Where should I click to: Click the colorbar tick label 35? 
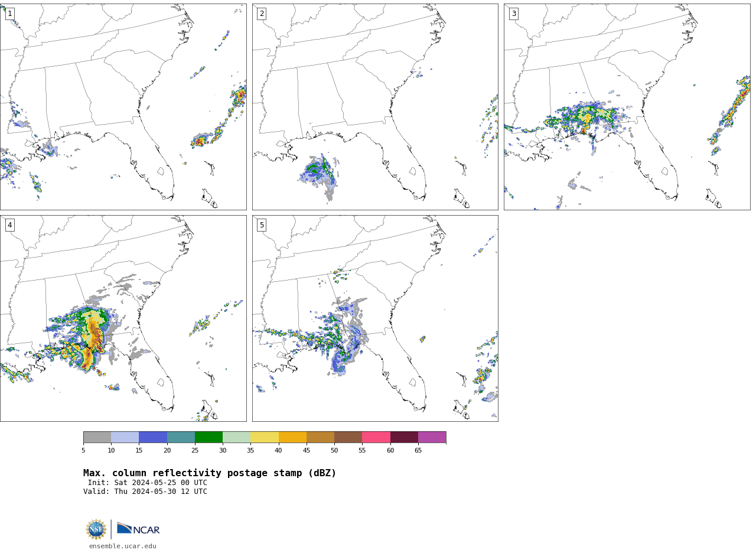pyautogui.click(x=250, y=451)
